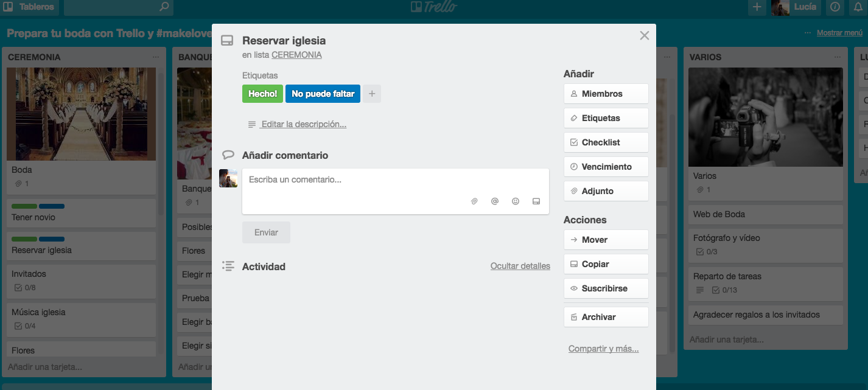This screenshot has height=390, width=868.
Task: Expand the Tableros boards menu
Action: [29, 7]
